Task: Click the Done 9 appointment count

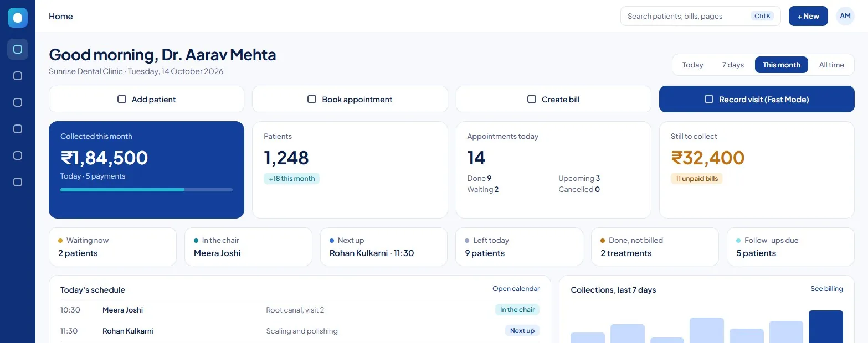Action: [479, 178]
